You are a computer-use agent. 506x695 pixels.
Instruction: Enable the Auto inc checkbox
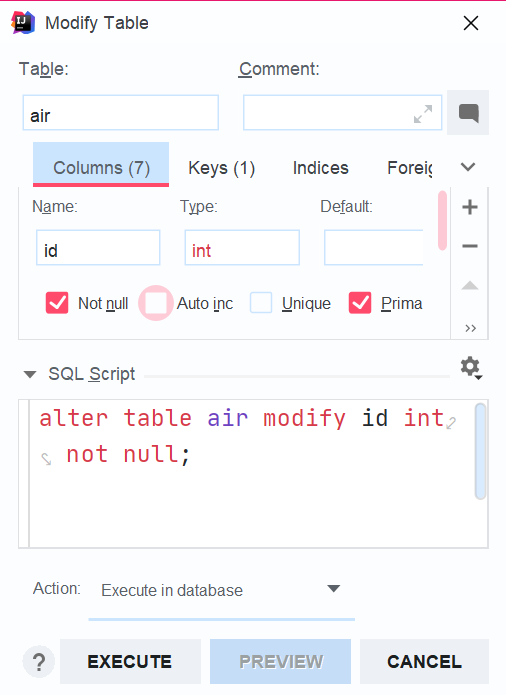click(156, 303)
